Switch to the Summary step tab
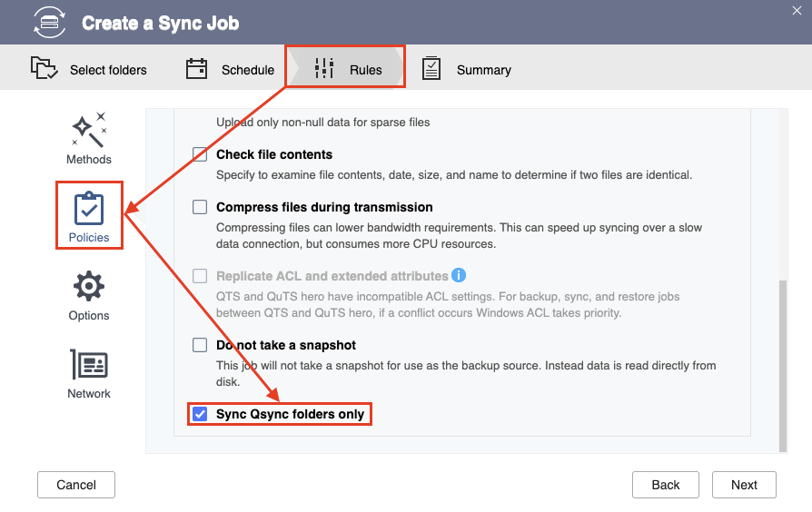 (466, 69)
